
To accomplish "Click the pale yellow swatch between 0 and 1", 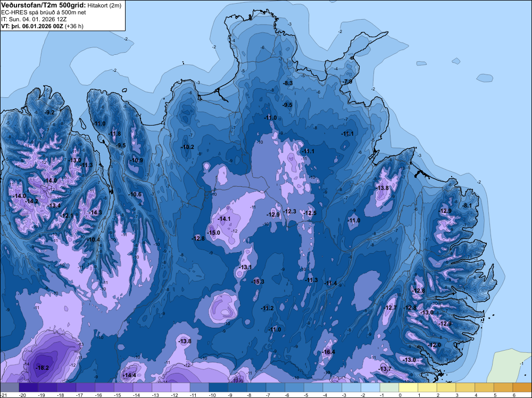I will (x=409, y=387).
